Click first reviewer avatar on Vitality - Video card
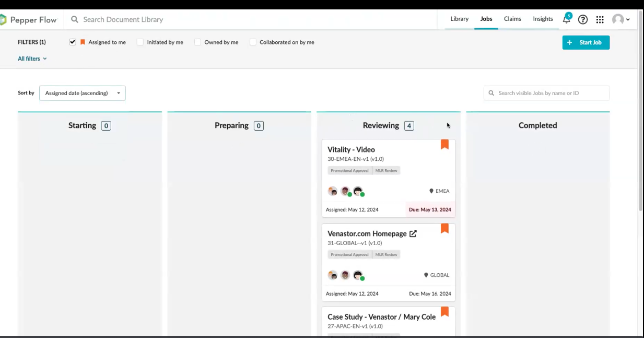This screenshot has width=644, height=338. 333,191
